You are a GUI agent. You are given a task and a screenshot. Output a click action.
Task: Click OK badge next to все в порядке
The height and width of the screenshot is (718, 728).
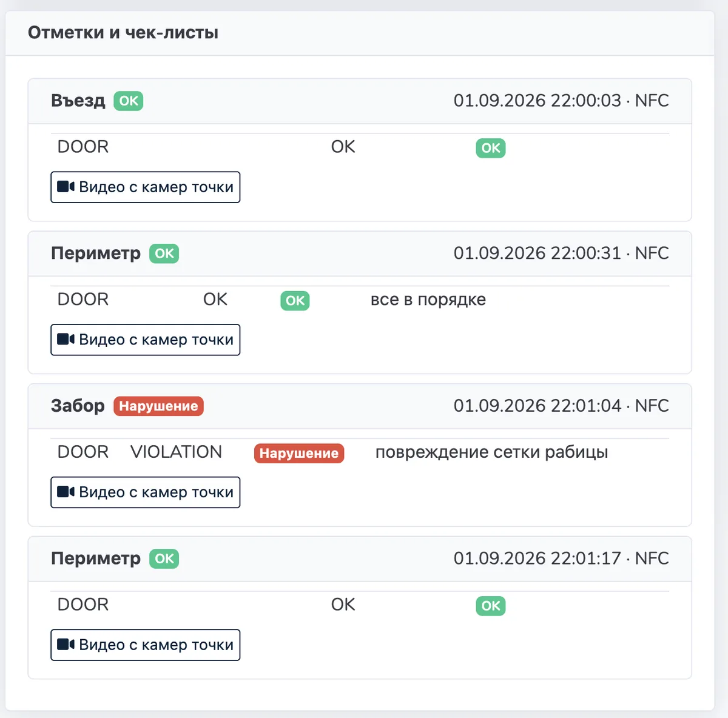[x=295, y=301]
